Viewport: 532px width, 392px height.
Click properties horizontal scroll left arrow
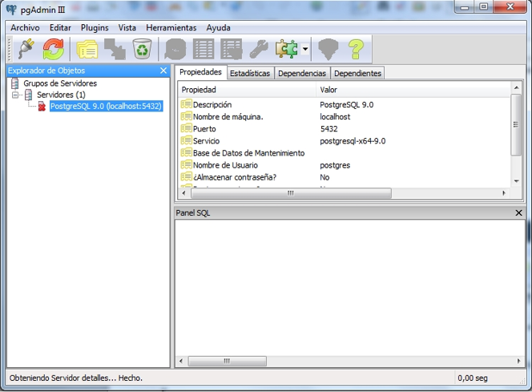click(183, 193)
